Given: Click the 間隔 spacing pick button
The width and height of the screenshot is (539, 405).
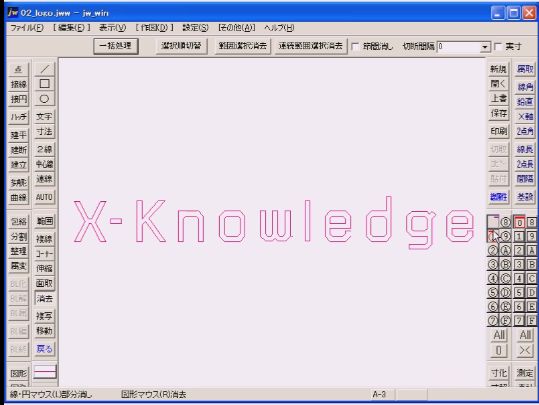Looking at the screenshot, I should point(525,179).
